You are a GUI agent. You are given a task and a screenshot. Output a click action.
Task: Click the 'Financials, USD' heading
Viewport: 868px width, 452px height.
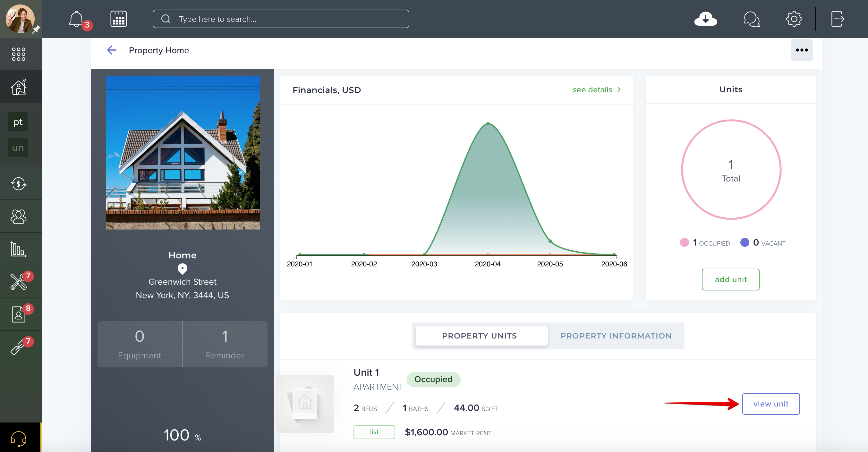pyautogui.click(x=327, y=90)
